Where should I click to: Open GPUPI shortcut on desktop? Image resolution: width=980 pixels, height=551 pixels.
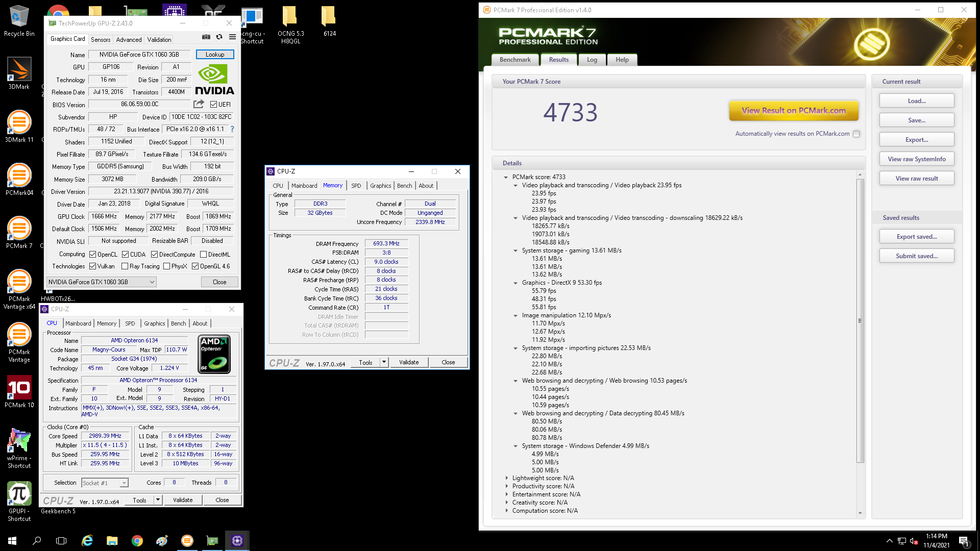19,502
